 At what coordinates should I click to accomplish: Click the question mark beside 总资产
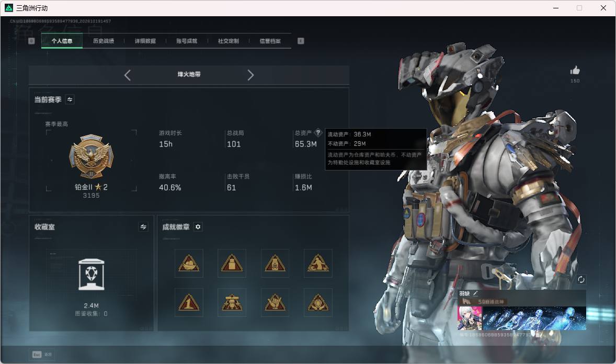click(318, 133)
